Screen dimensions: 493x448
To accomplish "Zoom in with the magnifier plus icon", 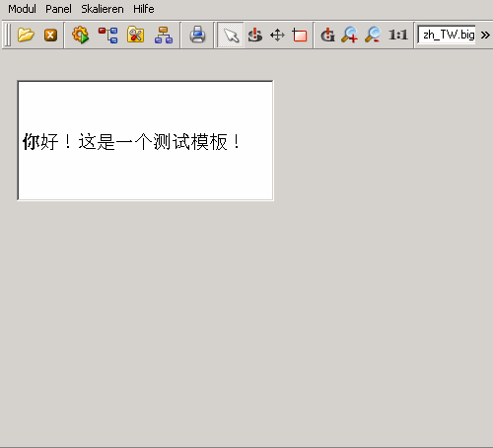I will point(350,35).
